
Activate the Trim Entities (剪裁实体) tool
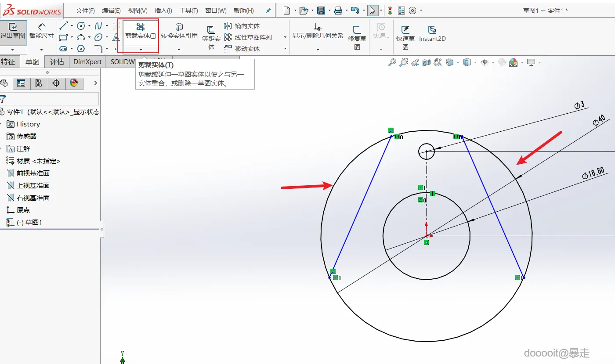(x=141, y=31)
